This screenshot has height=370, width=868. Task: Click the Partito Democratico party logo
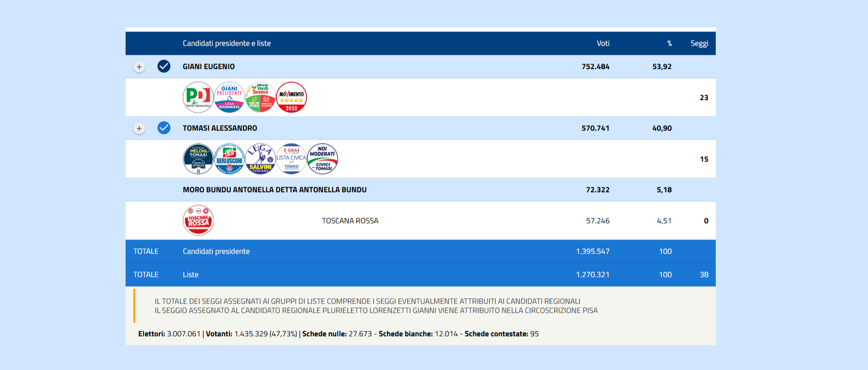198,97
